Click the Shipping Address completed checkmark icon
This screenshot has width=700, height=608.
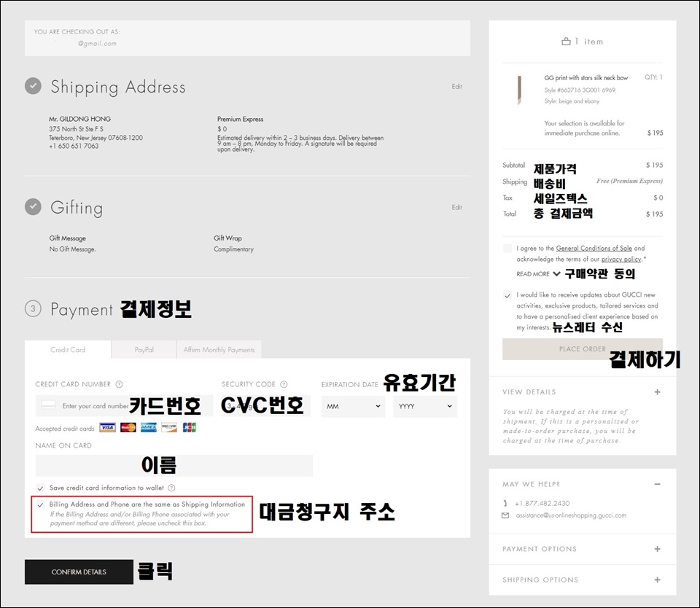33,86
